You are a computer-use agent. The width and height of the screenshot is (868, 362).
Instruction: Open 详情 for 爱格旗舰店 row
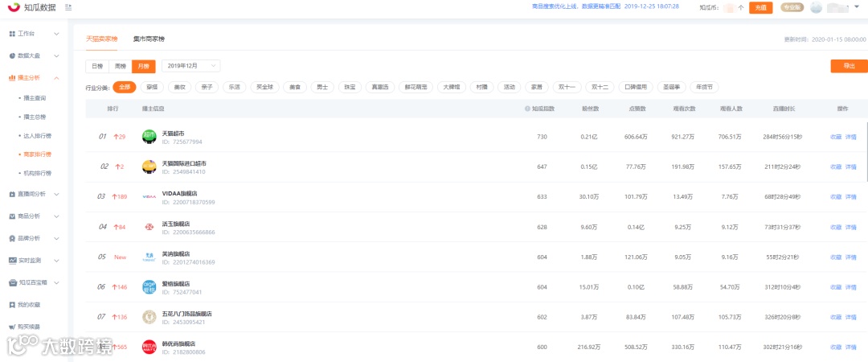point(851,287)
